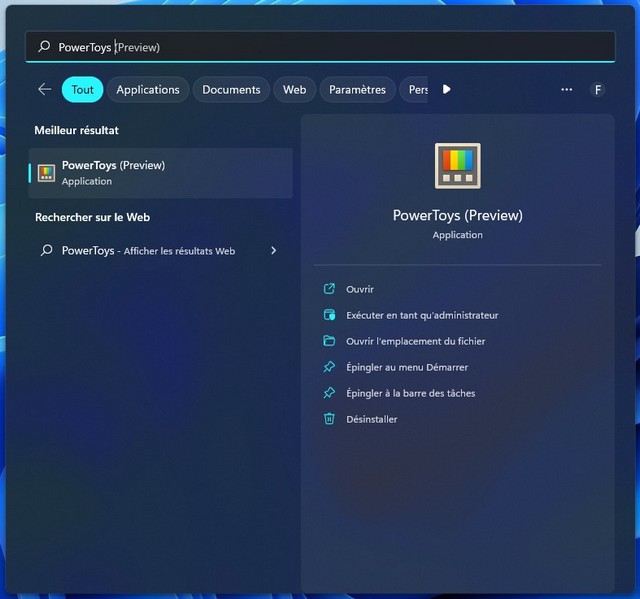640x599 pixels.
Task: Select the Web filter tab
Action: coord(294,89)
